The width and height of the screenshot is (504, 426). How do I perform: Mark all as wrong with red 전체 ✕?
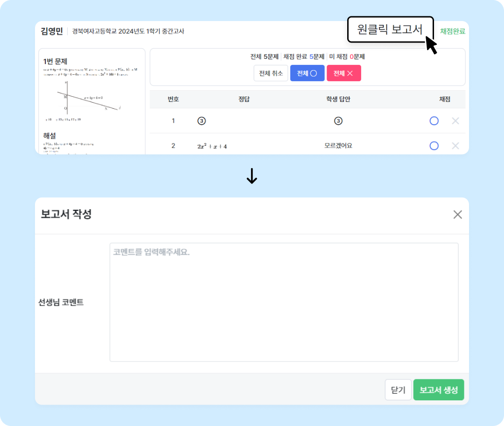tap(343, 73)
